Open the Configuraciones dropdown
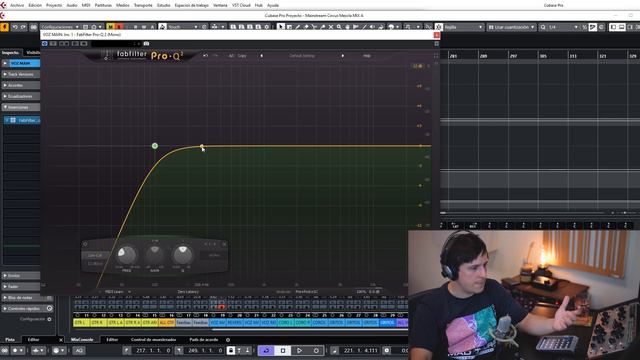The image size is (640, 360). coord(60,27)
